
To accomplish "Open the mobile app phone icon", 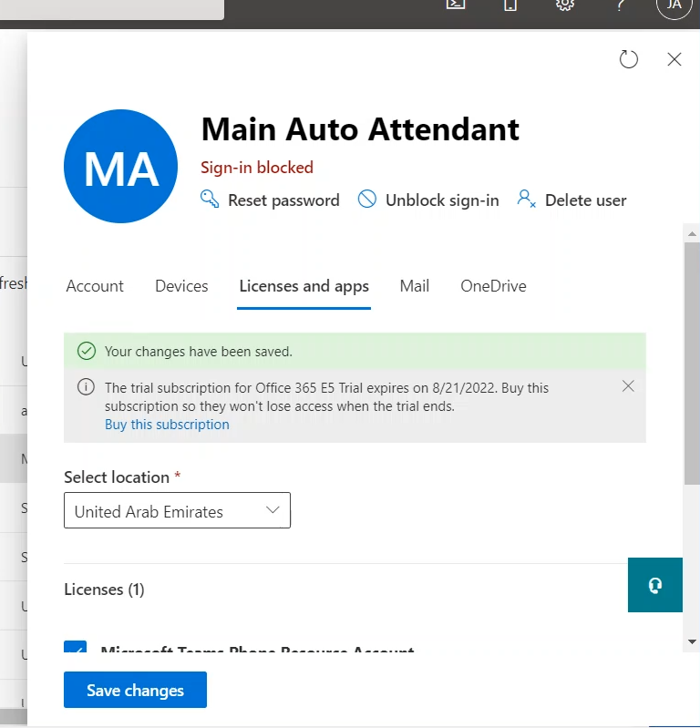I will pos(510,5).
